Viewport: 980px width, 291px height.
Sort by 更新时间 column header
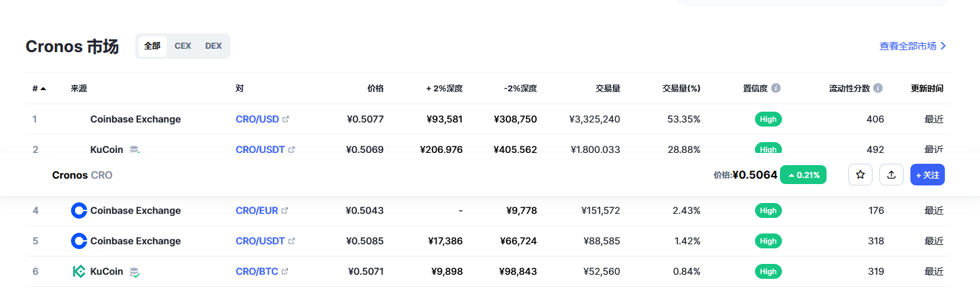tap(927, 89)
